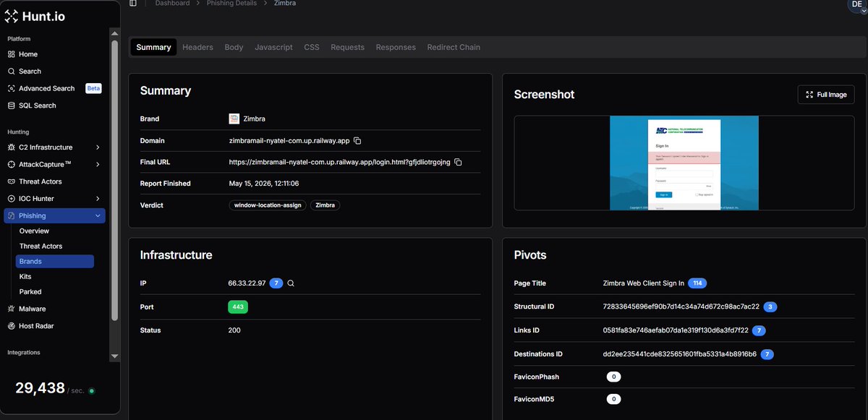Open the C2 Infrastructure section
The height and width of the screenshot is (420, 868).
tap(54, 147)
